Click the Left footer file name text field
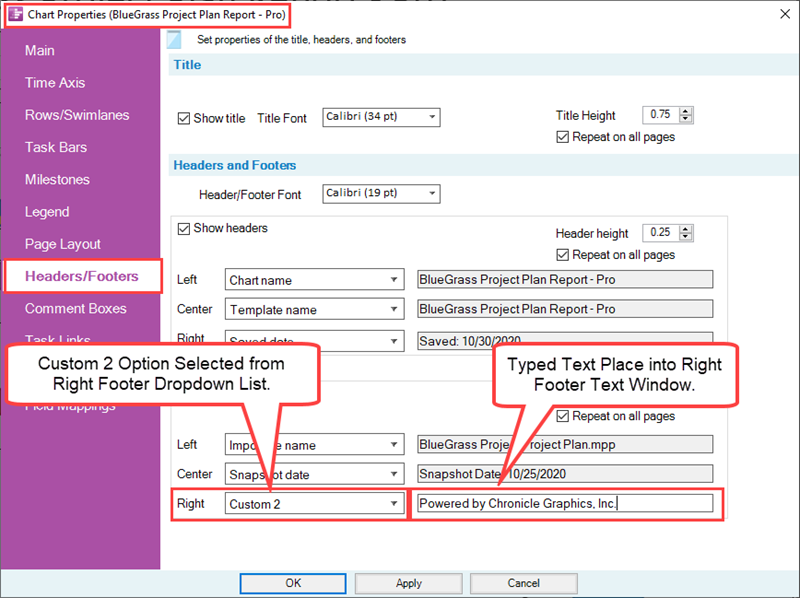 pos(565,444)
